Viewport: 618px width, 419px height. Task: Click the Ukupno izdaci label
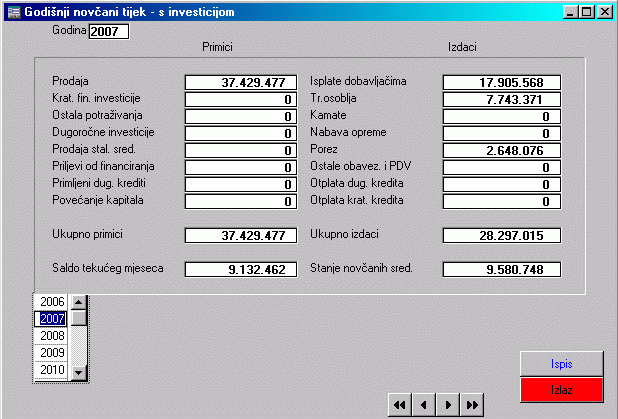point(344,234)
